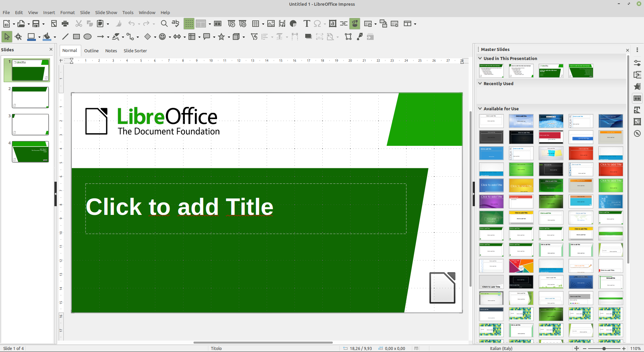Open sidebar settings menu button
This screenshot has width=644, height=352.
[637, 50]
